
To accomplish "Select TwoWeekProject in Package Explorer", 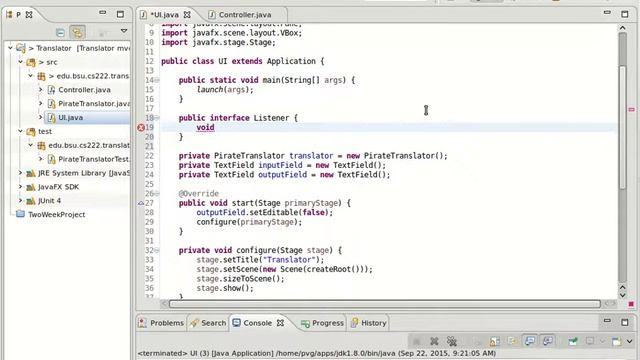I will click(56, 215).
